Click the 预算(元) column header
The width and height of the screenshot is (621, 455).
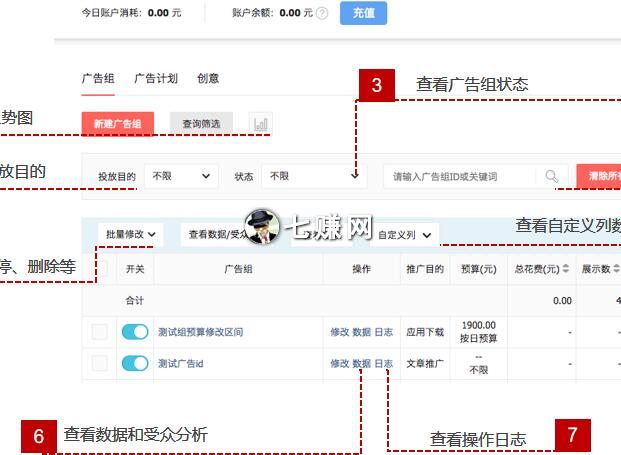[x=479, y=269]
